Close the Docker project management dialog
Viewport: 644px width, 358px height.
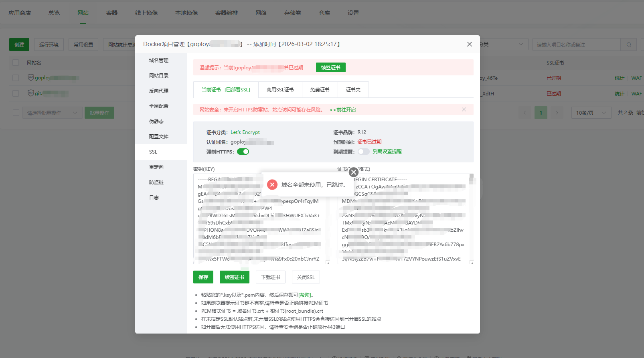pyautogui.click(x=469, y=44)
